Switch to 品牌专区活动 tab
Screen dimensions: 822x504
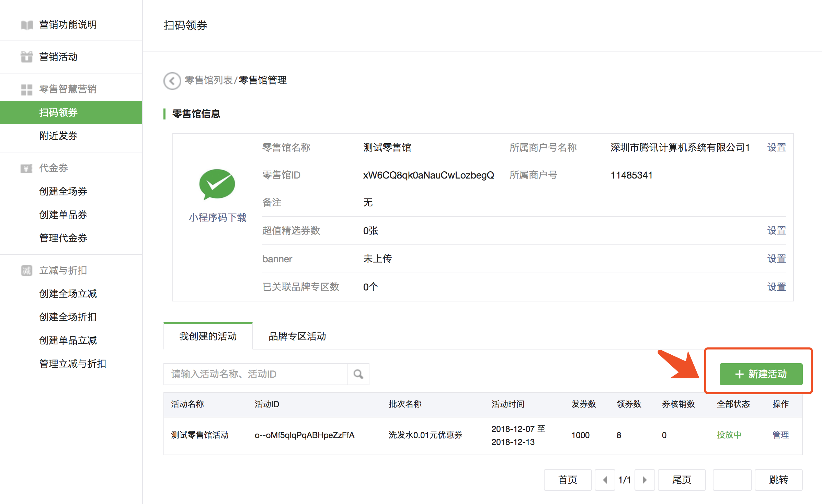point(297,336)
